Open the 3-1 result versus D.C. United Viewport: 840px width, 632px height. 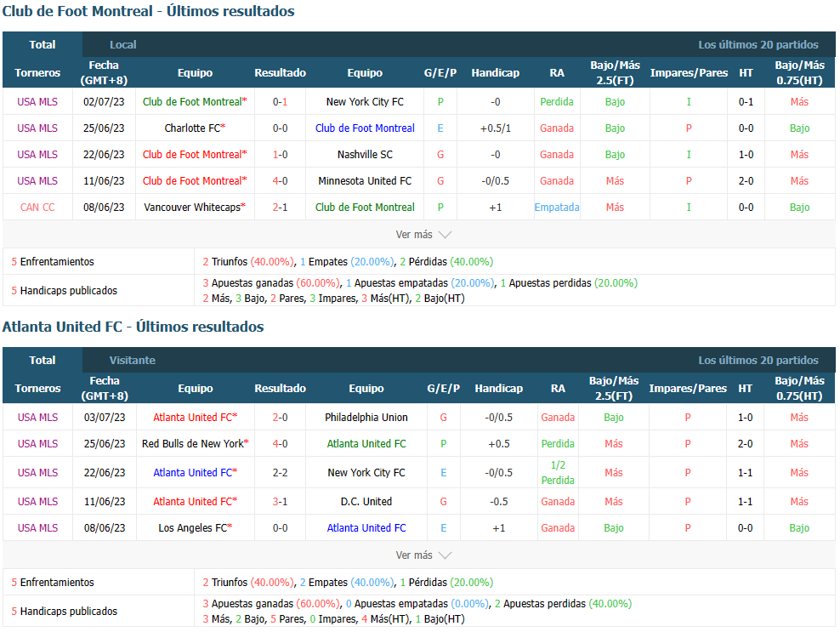click(x=280, y=501)
